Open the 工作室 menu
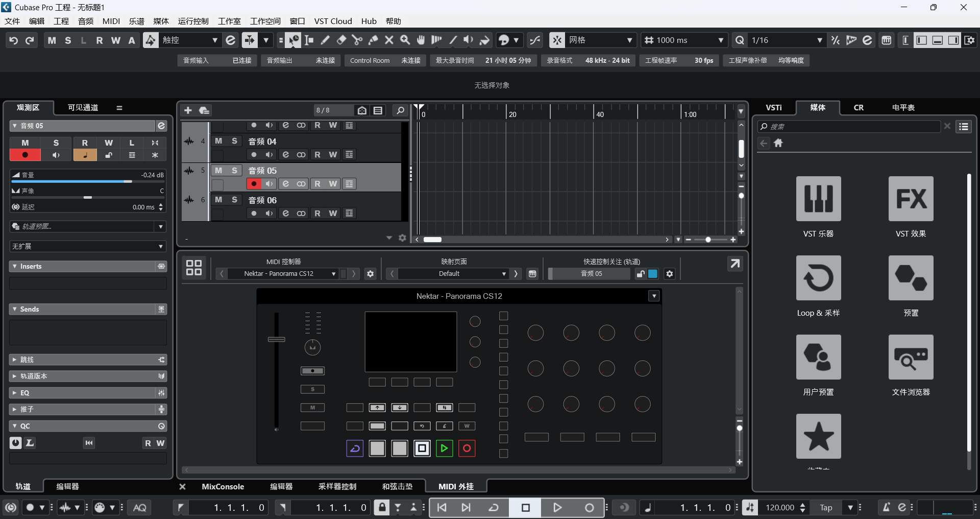980x519 pixels. (x=229, y=21)
